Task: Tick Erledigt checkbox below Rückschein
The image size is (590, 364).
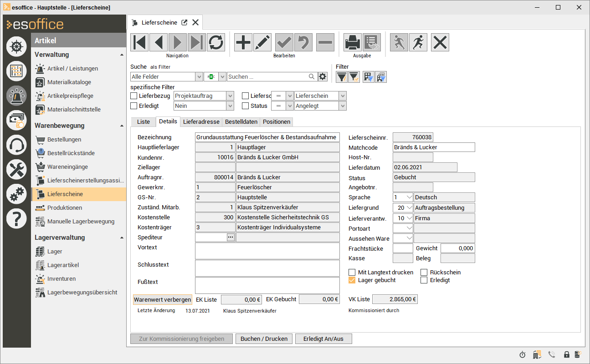Action: coord(424,280)
